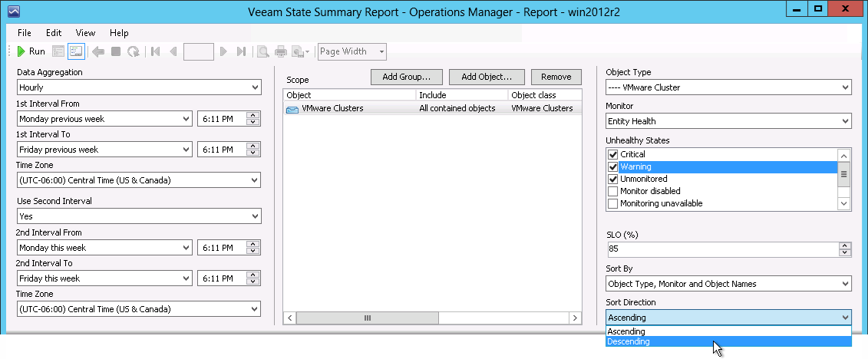Toggle the report header view icon

tap(58, 51)
